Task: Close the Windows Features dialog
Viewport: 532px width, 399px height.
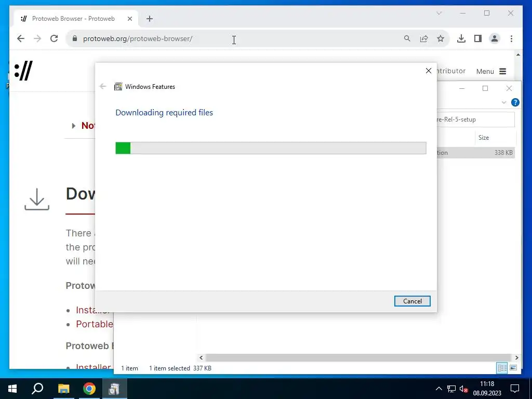Action: [x=429, y=71]
